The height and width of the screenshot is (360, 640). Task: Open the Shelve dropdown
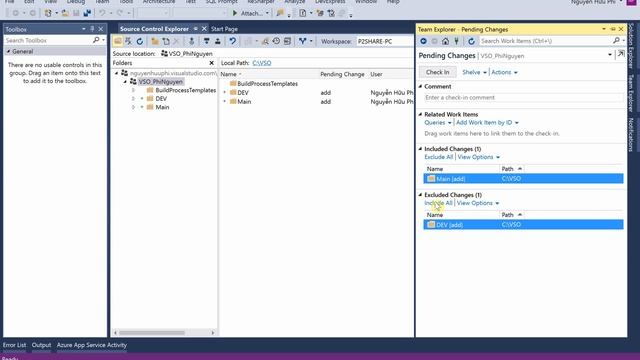(474, 72)
